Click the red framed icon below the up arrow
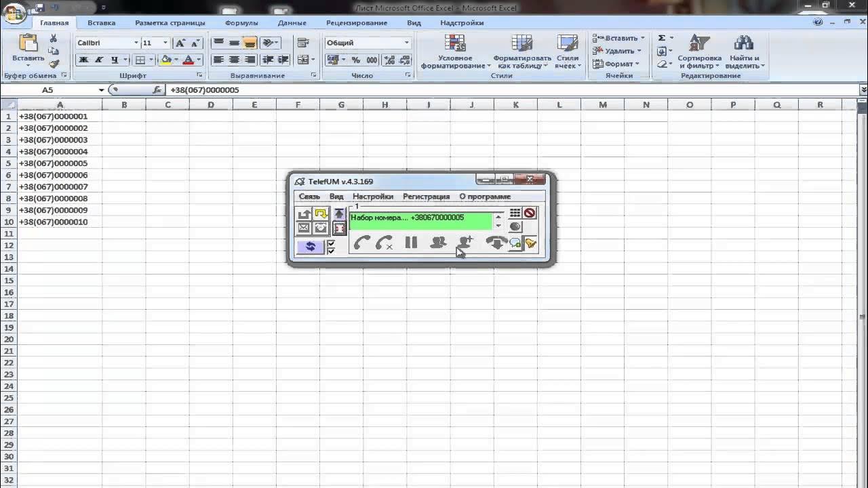 339,228
